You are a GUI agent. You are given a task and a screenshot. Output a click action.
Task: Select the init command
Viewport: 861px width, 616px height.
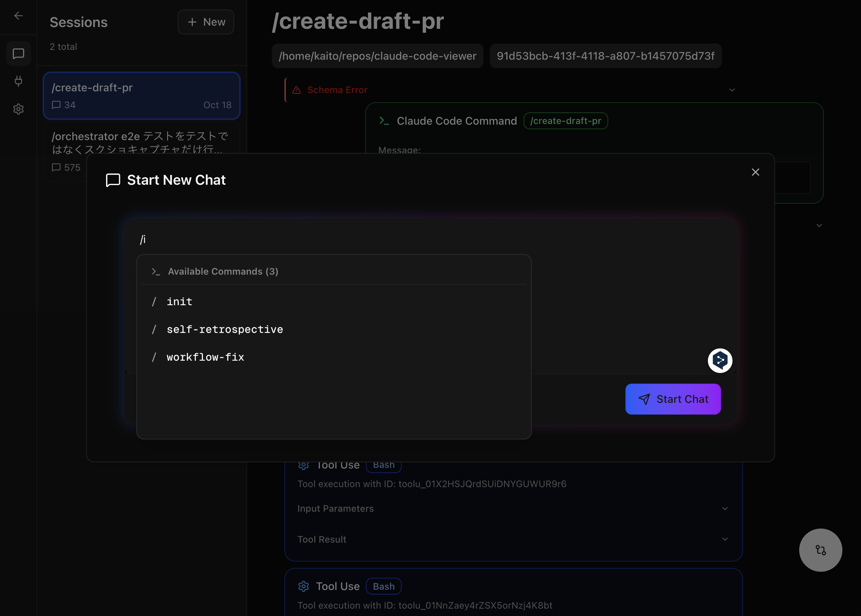(x=179, y=302)
